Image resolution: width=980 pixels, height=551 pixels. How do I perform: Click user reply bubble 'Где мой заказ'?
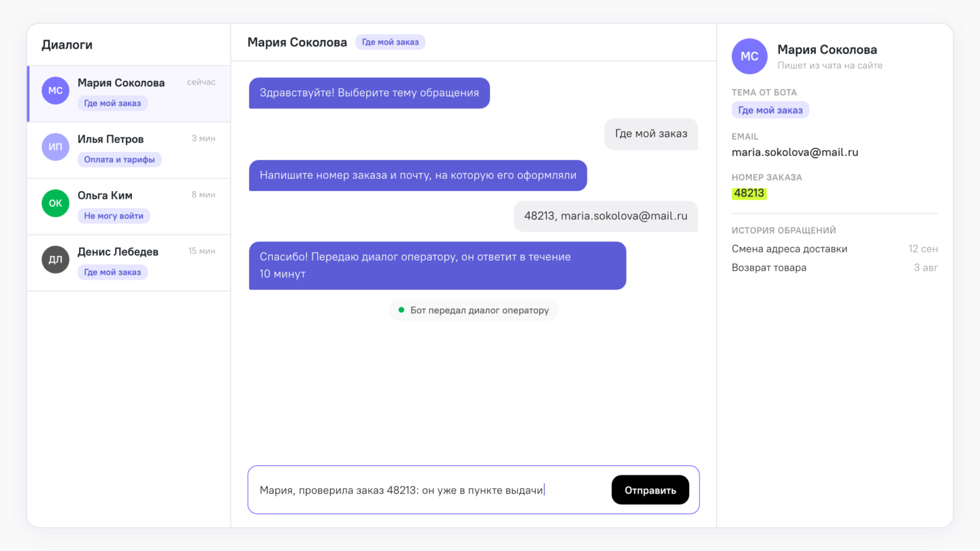pyautogui.click(x=651, y=134)
